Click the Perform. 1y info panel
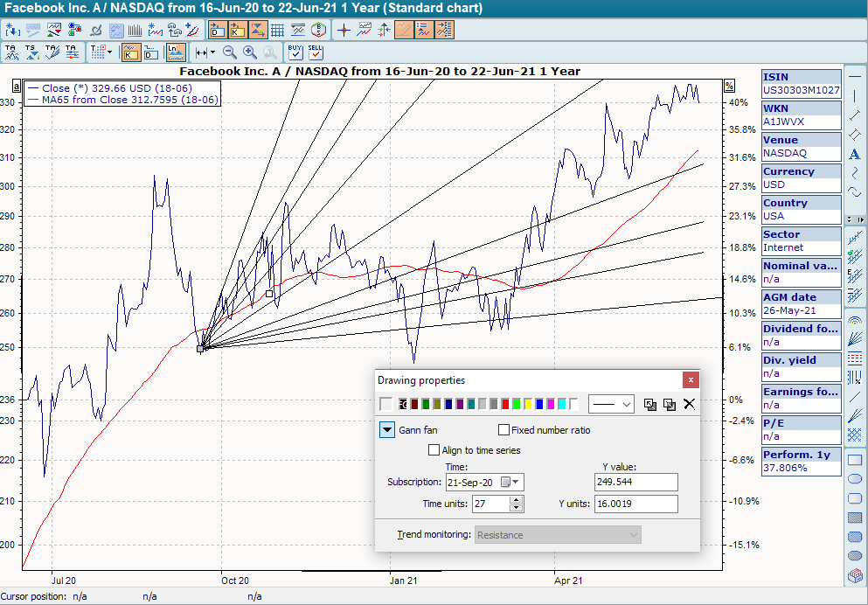This screenshot has width=868, height=605. pyautogui.click(x=801, y=461)
